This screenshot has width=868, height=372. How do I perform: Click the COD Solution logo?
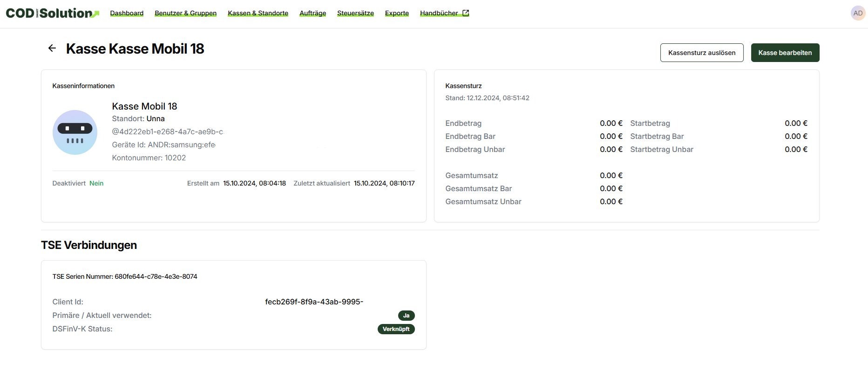click(52, 13)
